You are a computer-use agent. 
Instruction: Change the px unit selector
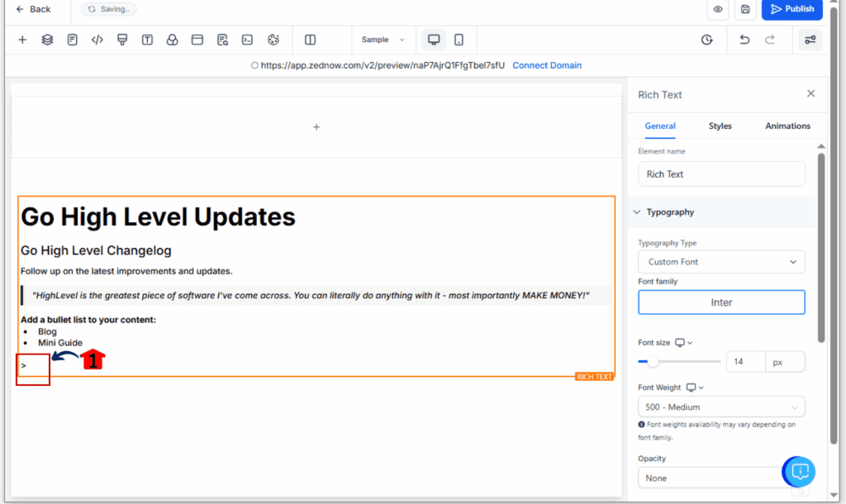[x=785, y=362]
